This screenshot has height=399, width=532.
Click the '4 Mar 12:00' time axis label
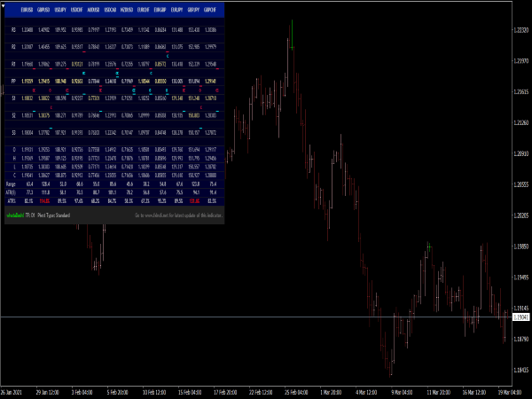click(x=366, y=393)
